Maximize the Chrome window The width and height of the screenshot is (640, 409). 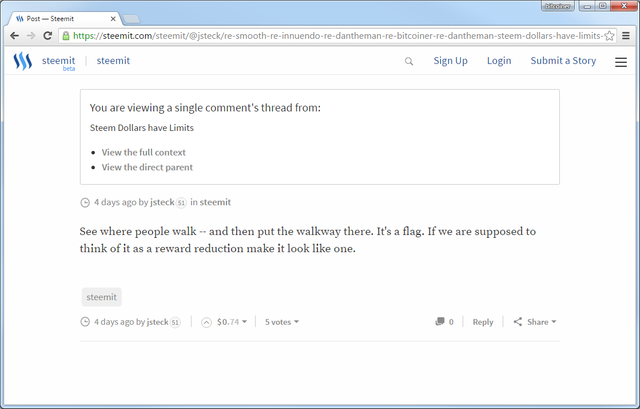pos(602,6)
